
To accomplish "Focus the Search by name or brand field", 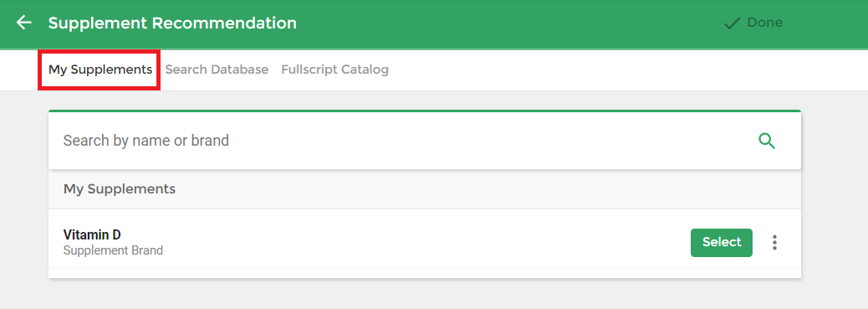I will (404, 141).
